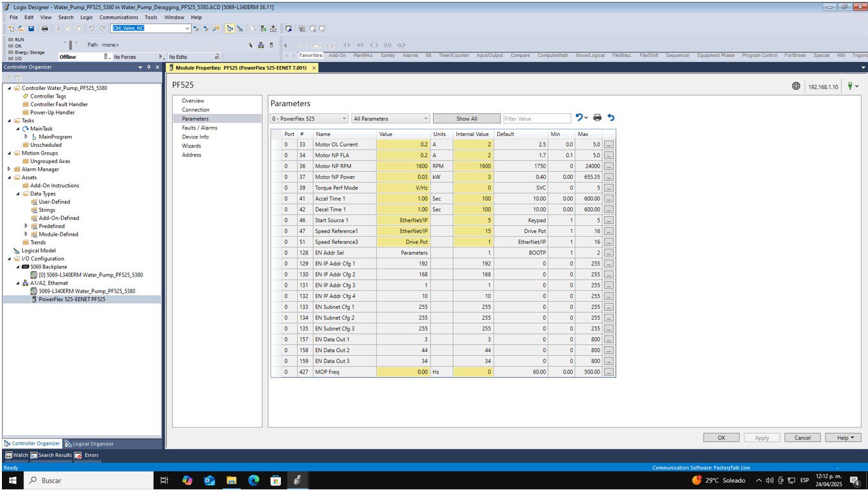Pin the Controller Organizer panel

click(x=148, y=67)
